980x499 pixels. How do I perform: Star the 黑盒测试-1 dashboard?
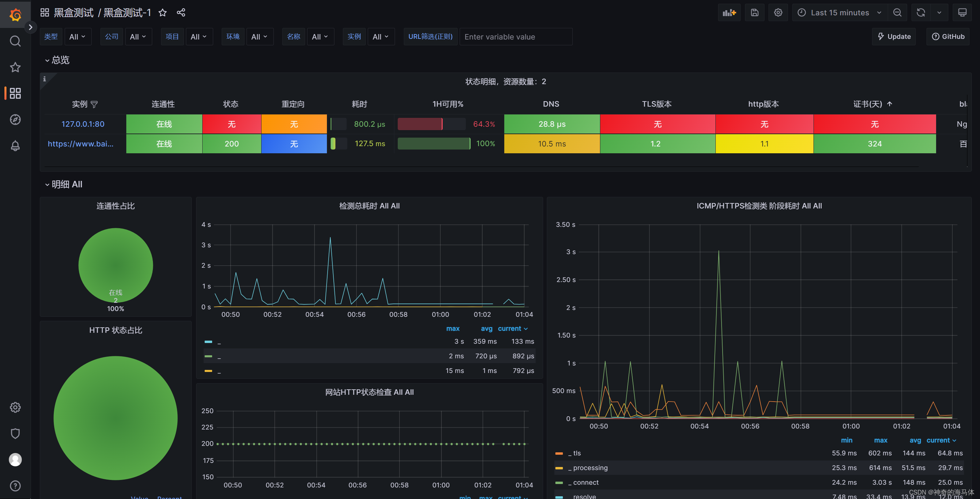point(162,13)
